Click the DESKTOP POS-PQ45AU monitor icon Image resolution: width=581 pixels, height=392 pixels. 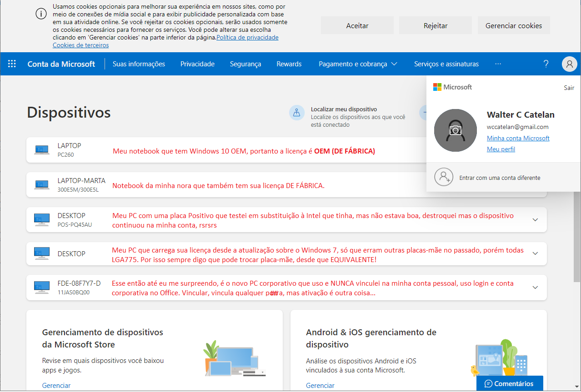42,220
